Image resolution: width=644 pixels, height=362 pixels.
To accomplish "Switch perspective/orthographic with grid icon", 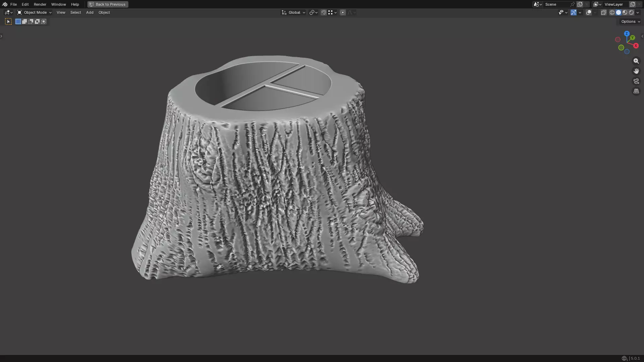I will [x=636, y=91].
